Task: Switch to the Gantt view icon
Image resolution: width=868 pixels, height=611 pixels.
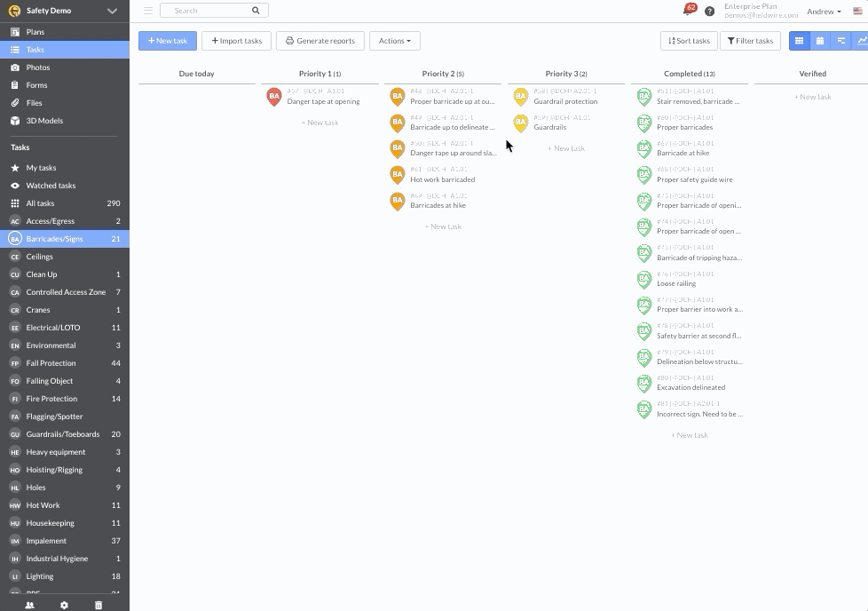Action: pos(840,41)
